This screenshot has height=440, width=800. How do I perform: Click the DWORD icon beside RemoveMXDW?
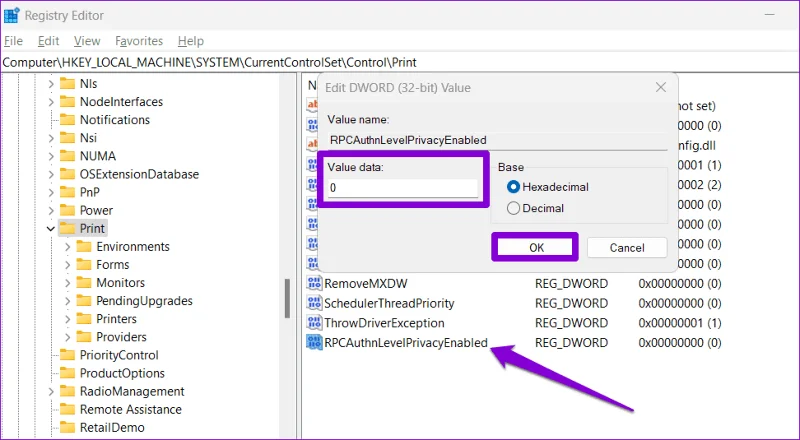pos(314,283)
